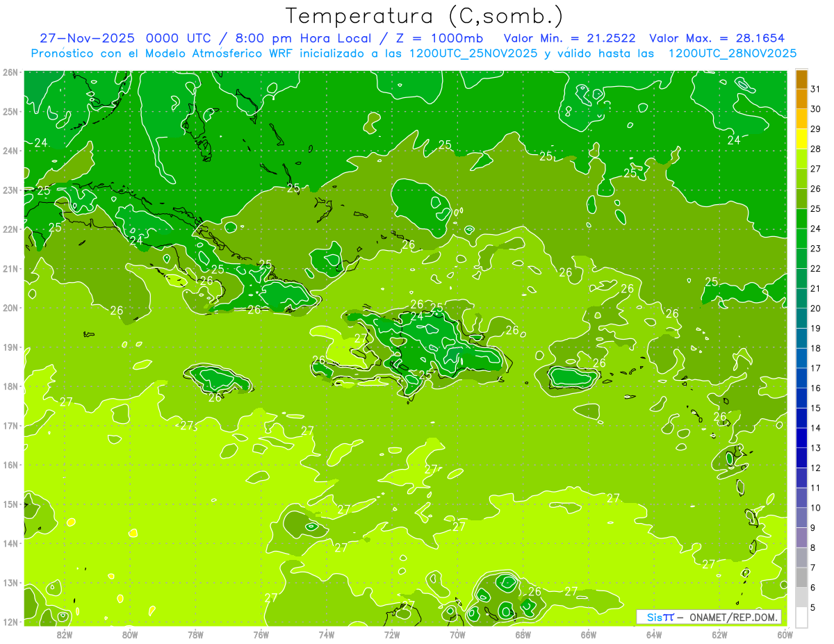The width and height of the screenshot is (834, 644).
Task: Click the 66W longitude axis label
Action: [x=589, y=634]
